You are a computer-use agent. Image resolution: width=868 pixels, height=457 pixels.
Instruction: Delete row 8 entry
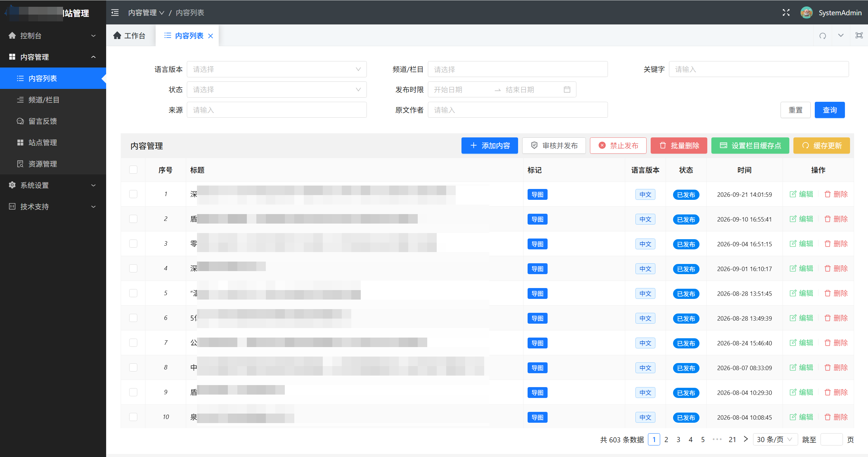pos(836,367)
